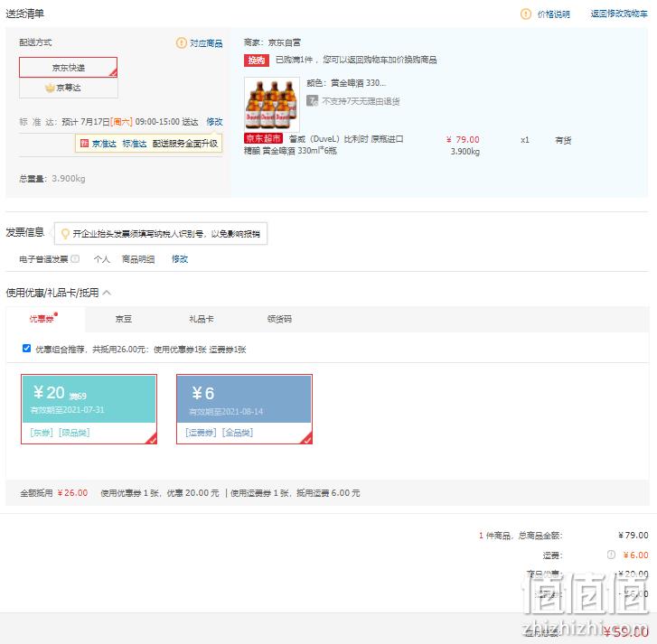Click the 颜色：黄金啤酒 330 text
This screenshot has height=644, width=657.
[x=346, y=83]
